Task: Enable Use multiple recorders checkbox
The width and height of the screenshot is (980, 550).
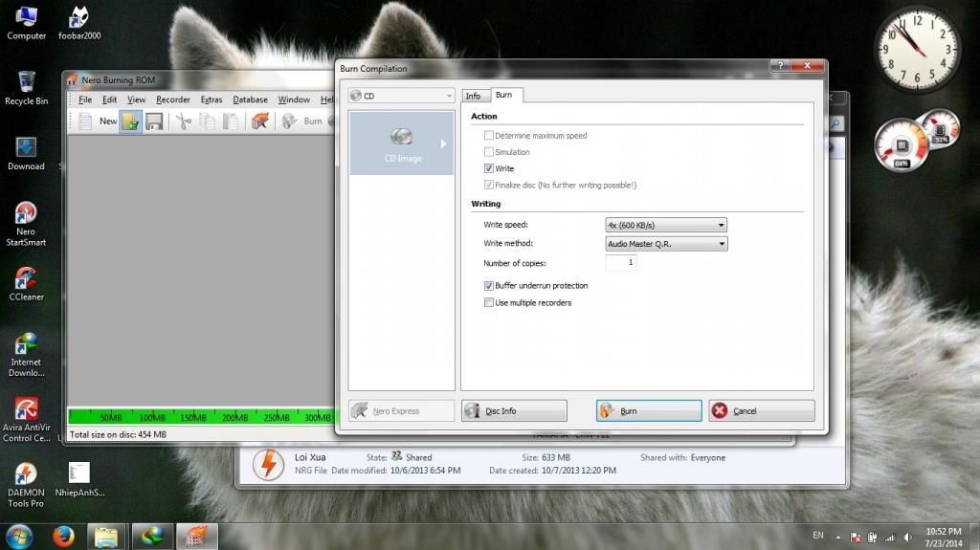Action: tap(489, 302)
